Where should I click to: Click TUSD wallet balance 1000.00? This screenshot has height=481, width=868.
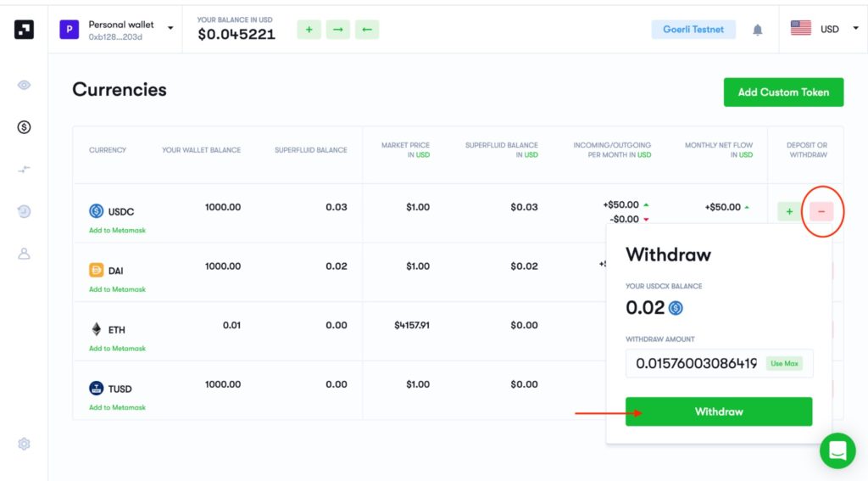[x=223, y=384]
